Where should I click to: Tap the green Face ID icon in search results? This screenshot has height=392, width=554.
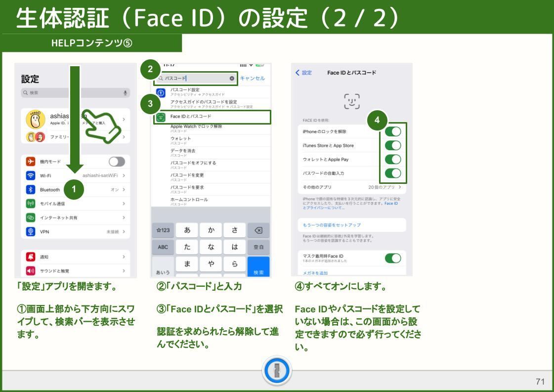[x=161, y=117]
